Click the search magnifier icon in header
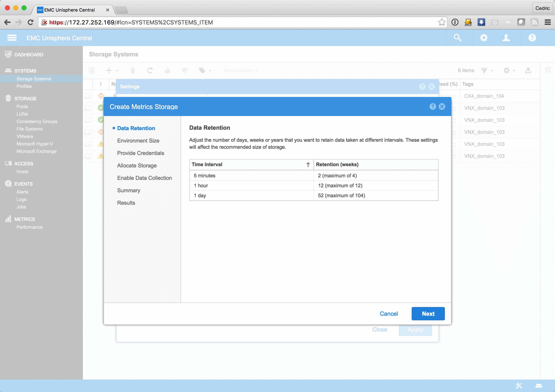Viewport: 555px width, 392px height. 457,38
